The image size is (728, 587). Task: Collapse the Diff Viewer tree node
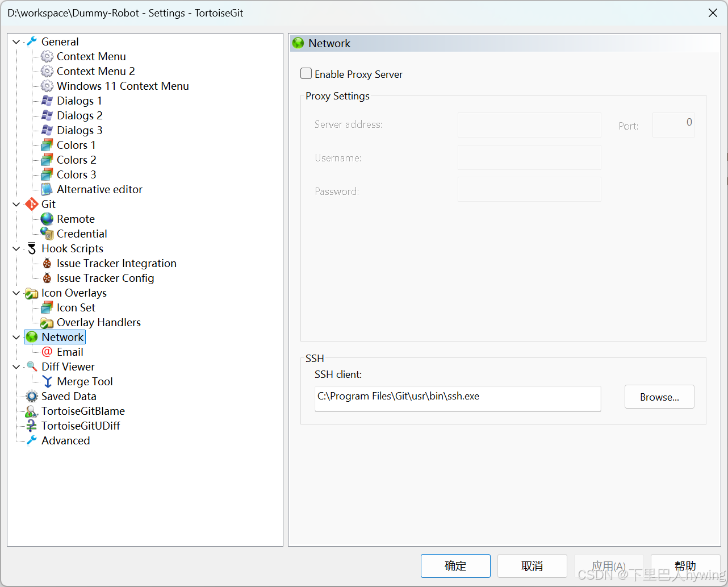click(16, 367)
